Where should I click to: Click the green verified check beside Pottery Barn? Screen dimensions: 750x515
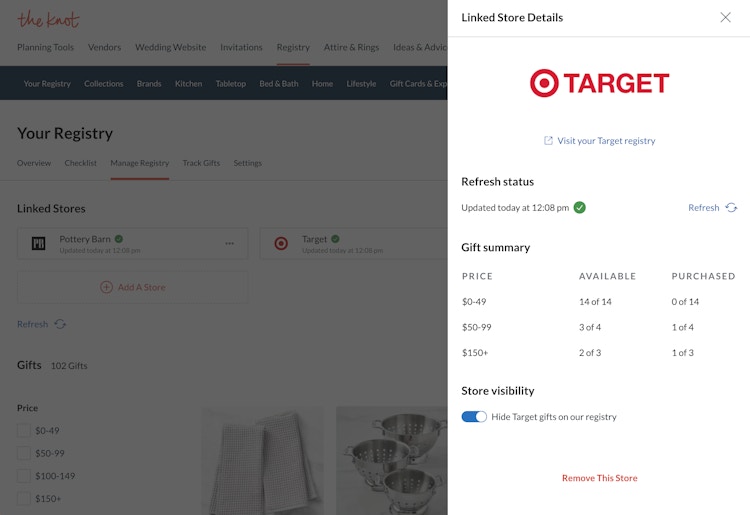click(x=119, y=239)
